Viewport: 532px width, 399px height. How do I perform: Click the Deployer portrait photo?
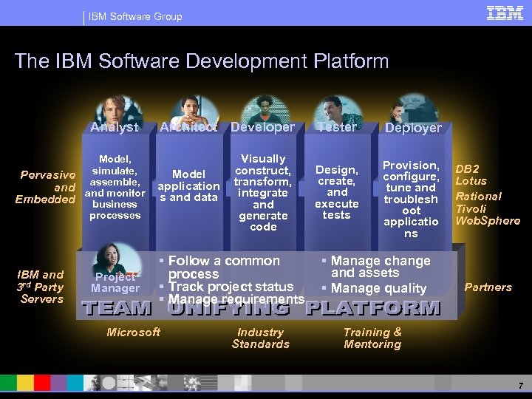click(x=414, y=108)
